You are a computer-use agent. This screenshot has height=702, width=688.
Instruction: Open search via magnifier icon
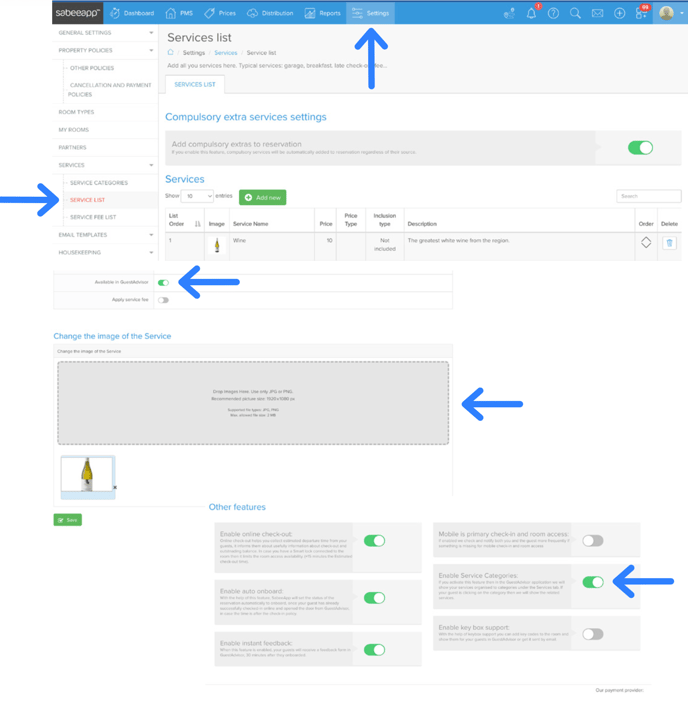[575, 14]
